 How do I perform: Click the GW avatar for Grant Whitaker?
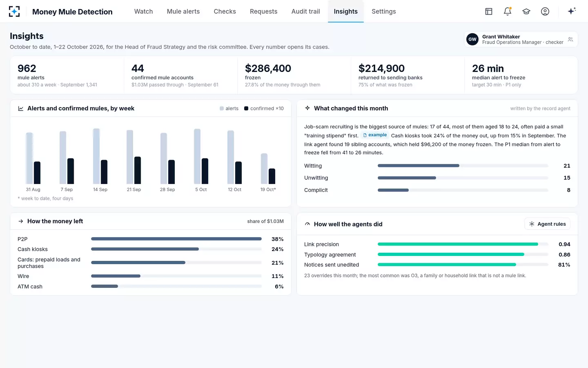pyautogui.click(x=472, y=39)
